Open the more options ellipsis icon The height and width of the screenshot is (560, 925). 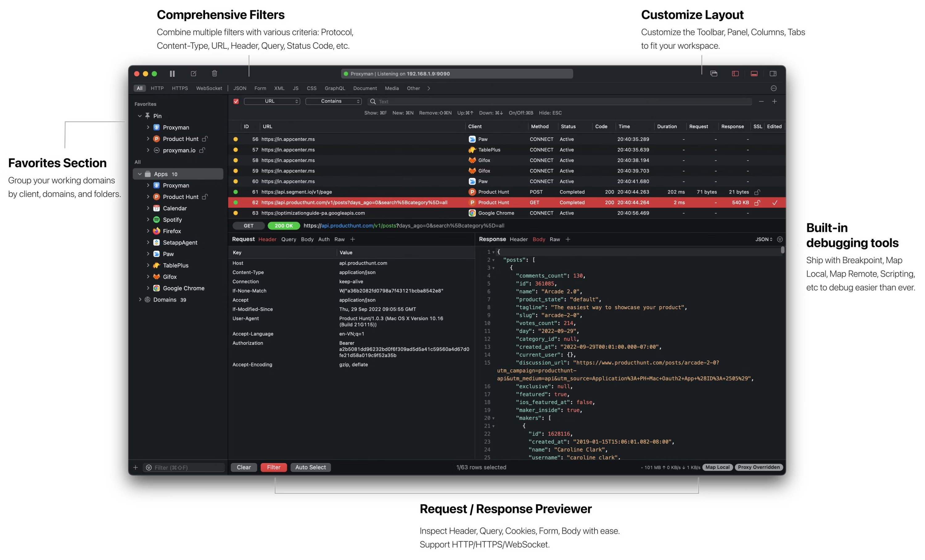(x=774, y=88)
